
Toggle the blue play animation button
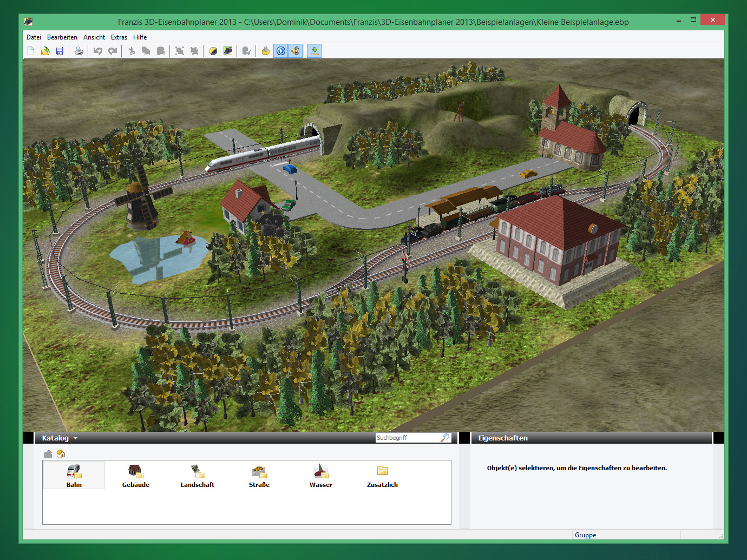click(x=281, y=51)
